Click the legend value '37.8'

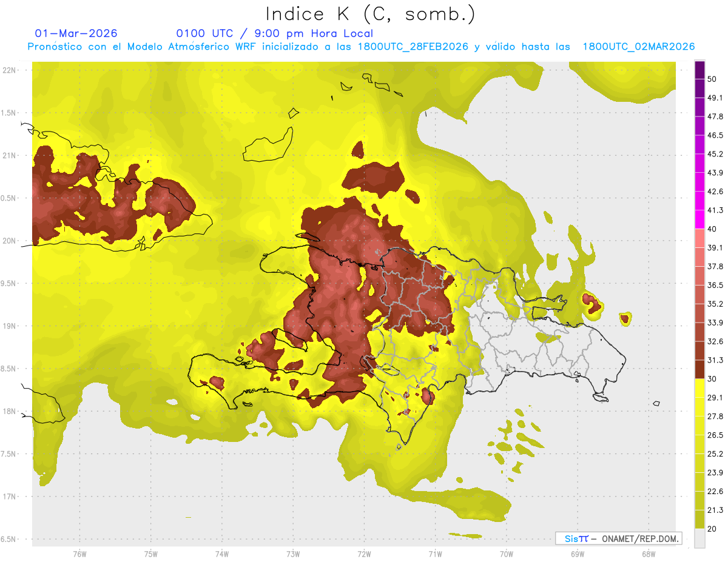point(715,266)
